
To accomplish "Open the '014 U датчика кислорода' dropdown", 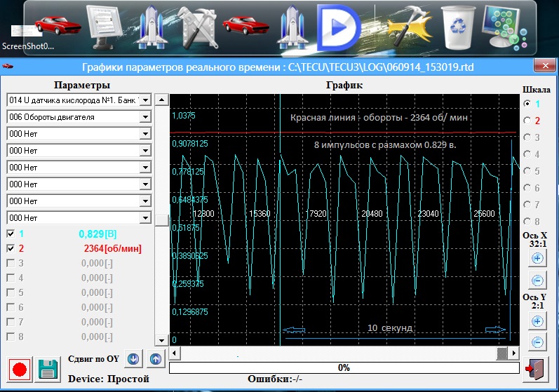I will click(145, 100).
